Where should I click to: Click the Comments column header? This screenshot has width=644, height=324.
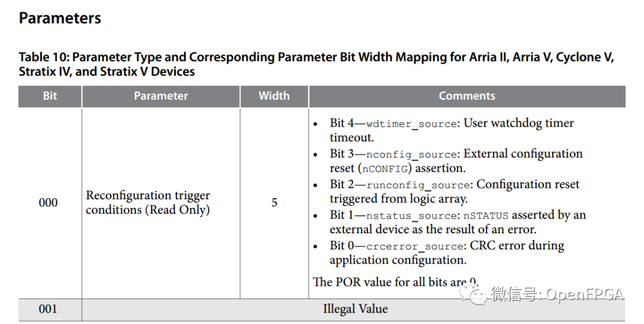467,96
